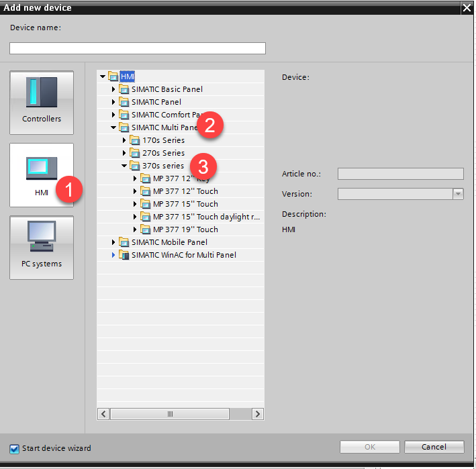Select the "SIMATIC Panel" tree row
The height and width of the screenshot is (469, 476).
click(181, 102)
